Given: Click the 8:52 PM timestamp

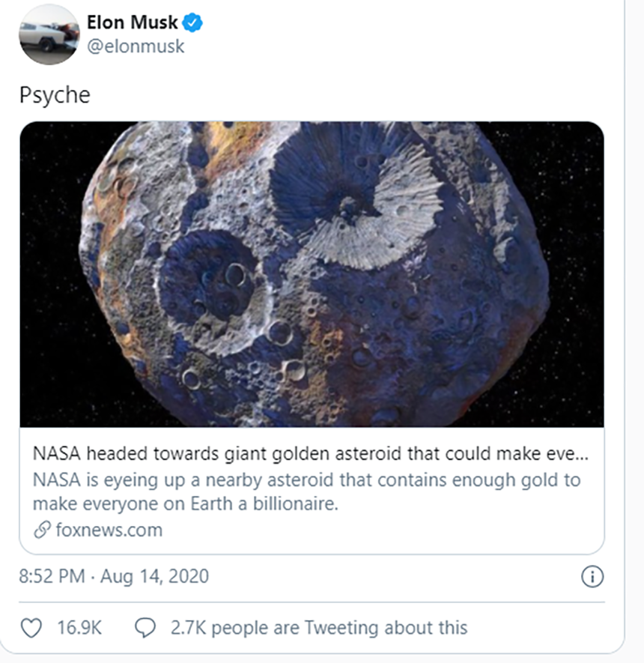Looking at the screenshot, I should coord(50,577).
